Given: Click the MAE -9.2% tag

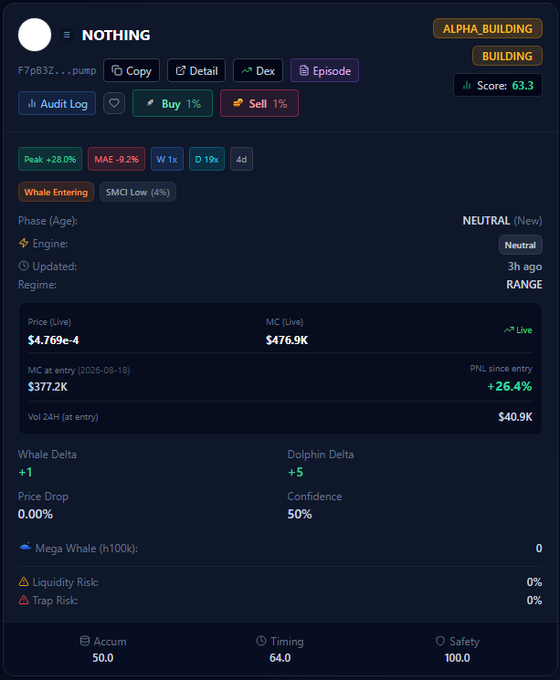Looking at the screenshot, I should [x=116, y=159].
